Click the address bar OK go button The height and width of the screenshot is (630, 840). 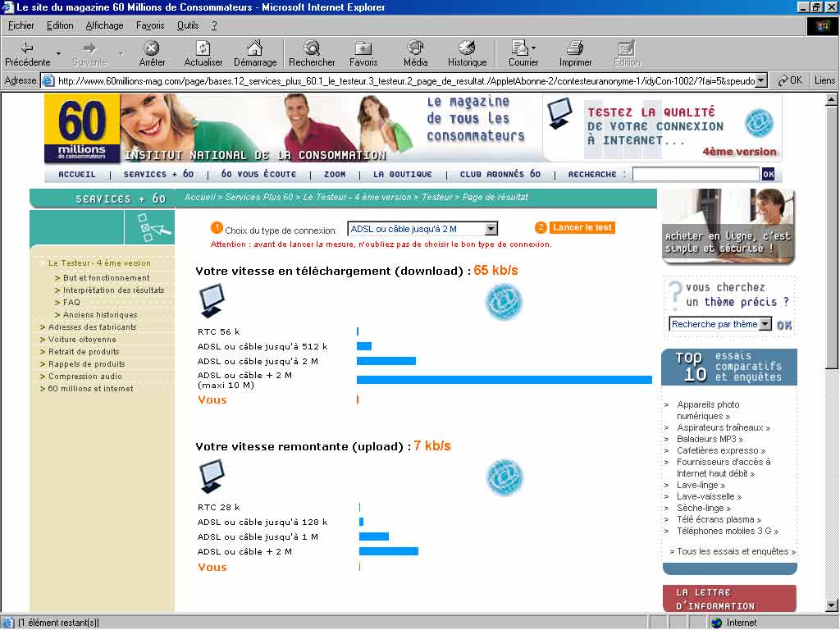coord(790,80)
